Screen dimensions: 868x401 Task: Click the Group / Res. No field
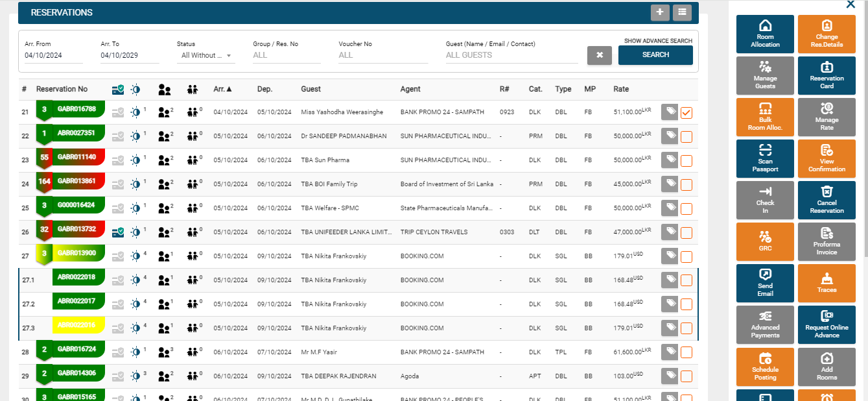pos(287,56)
